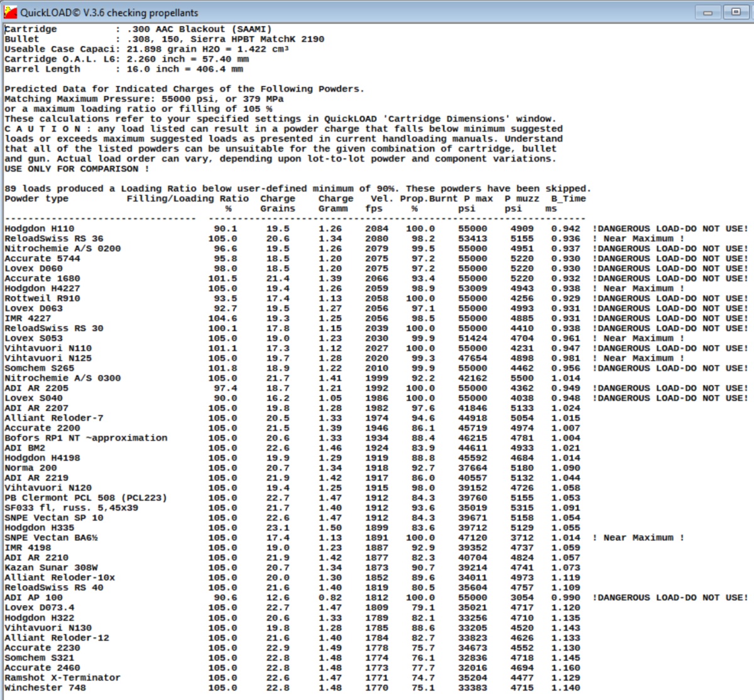Select SF033 fl, russ. 5,45x39 row

tap(72, 508)
